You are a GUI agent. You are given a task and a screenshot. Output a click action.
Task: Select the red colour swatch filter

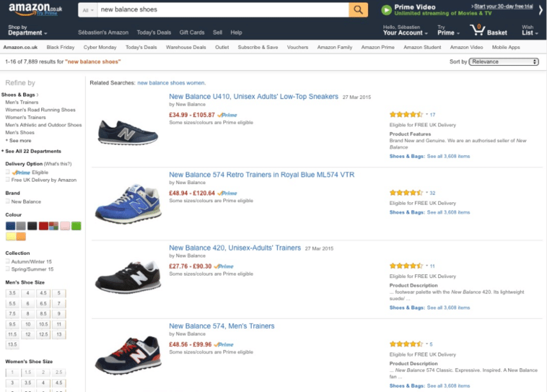click(43, 225)
